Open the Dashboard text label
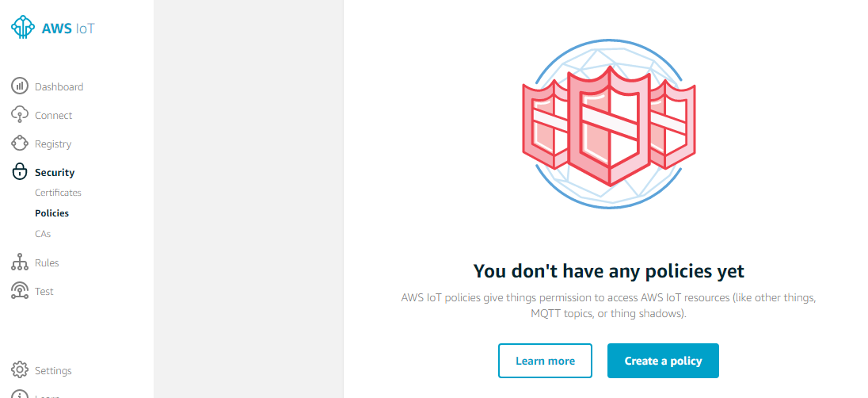 59,86
